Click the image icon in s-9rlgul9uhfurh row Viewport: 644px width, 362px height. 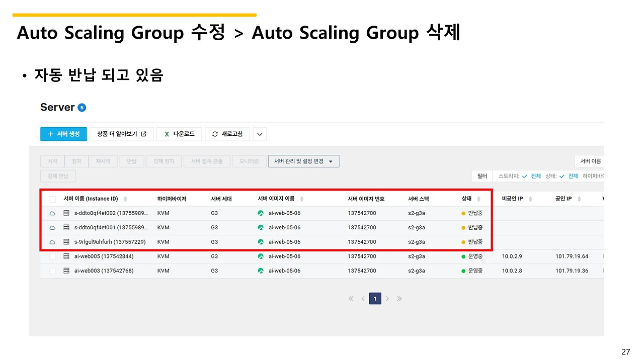[261, 242]
